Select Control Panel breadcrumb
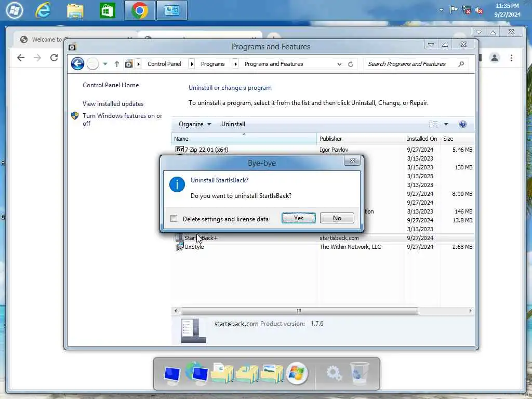532x399 pixels. (x=164, y=64)
